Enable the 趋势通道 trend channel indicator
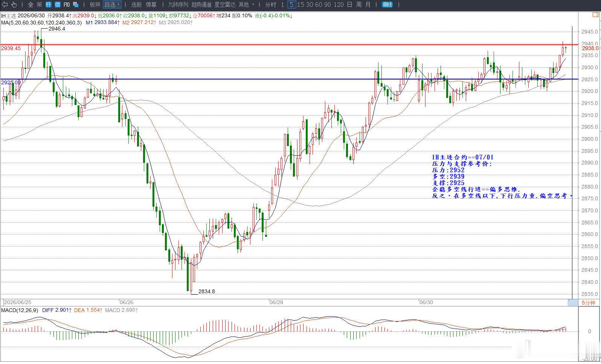Image resolution: width=601 pixels, height=364 pixels. [x=201, y=5]
